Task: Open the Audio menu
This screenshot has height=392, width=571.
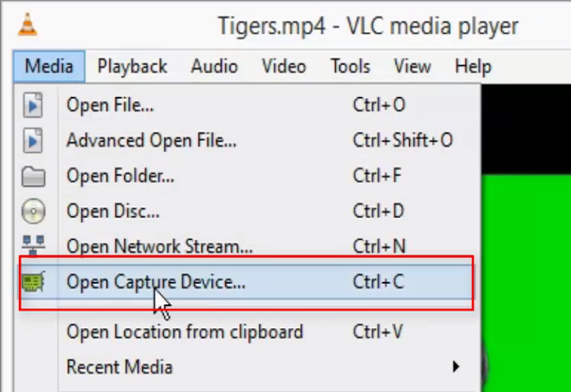Action: coord(214,66)
